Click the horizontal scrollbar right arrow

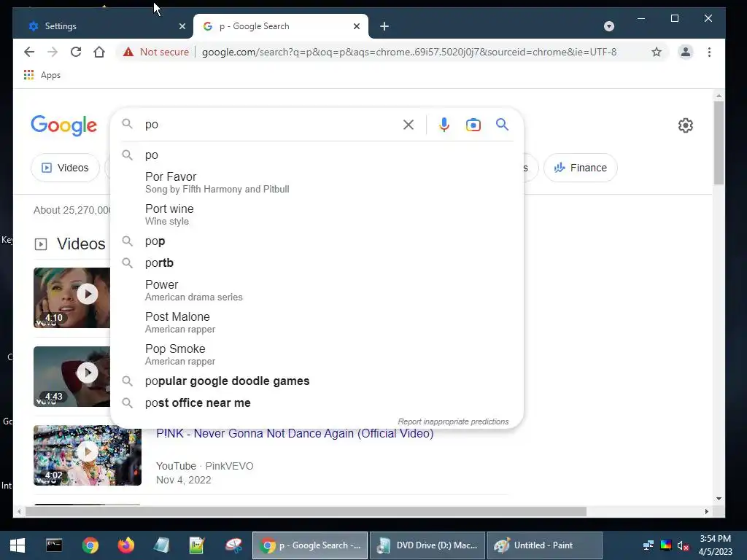pyautogui.click(x=706, y=511)
